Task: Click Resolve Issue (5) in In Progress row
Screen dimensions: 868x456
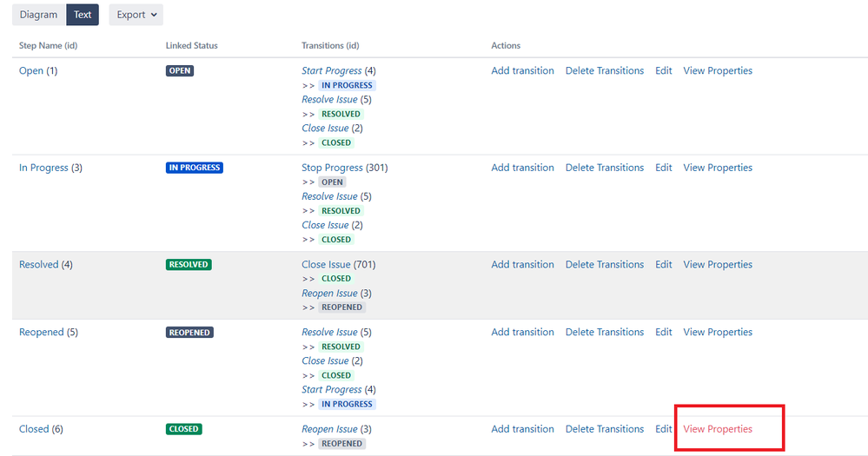Action: pyautogui.click(x=329, y=196)
